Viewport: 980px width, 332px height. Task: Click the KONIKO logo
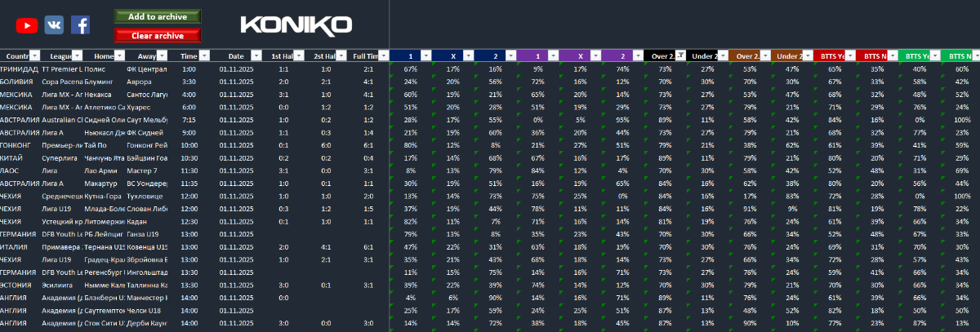click(x=296, y=25)
